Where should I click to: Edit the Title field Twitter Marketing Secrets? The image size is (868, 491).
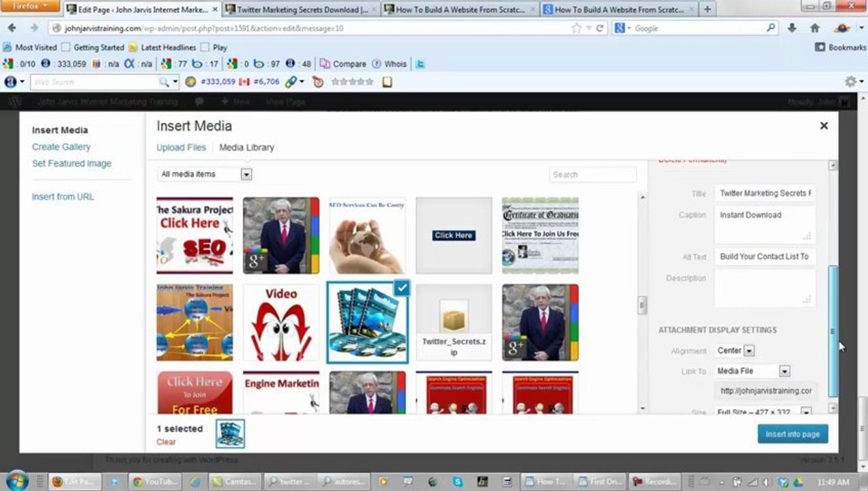(x=765, y=194)
